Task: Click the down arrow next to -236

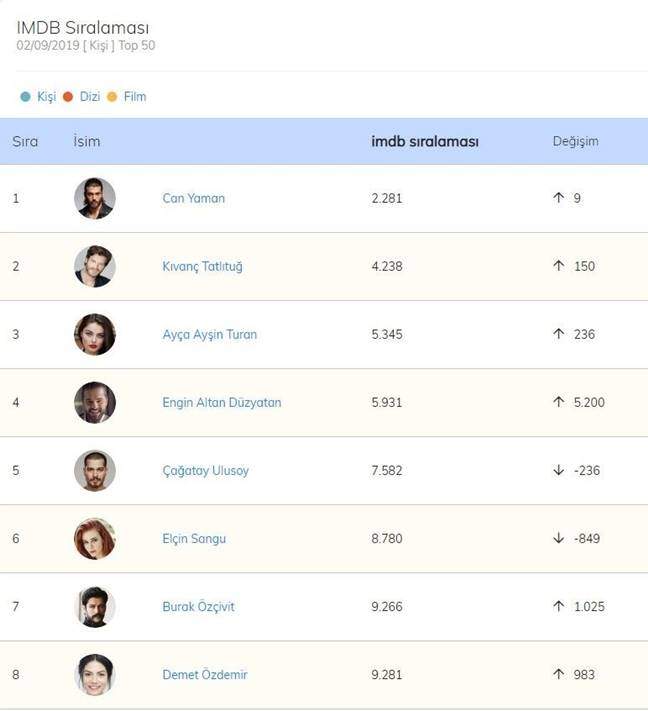Action: [559, 470]
